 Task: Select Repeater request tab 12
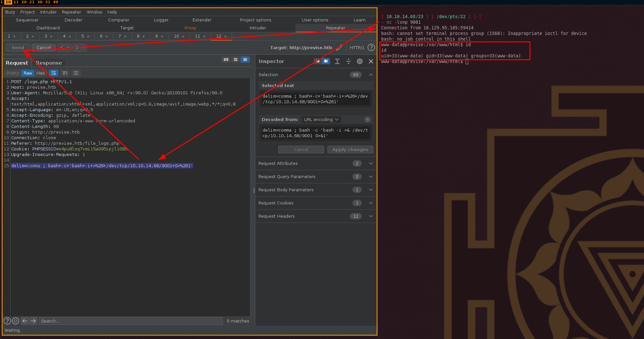219,36
